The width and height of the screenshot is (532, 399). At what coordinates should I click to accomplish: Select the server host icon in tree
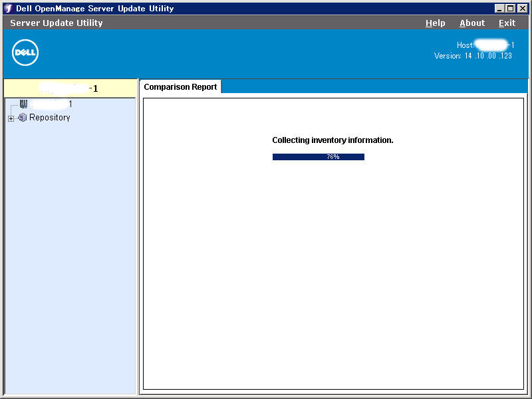23,104
